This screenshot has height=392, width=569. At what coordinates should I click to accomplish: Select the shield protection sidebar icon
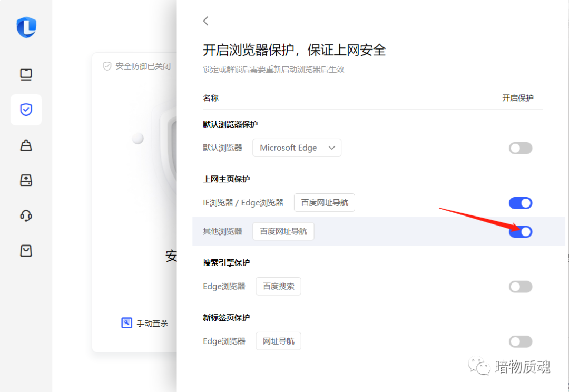coord(26,110)
